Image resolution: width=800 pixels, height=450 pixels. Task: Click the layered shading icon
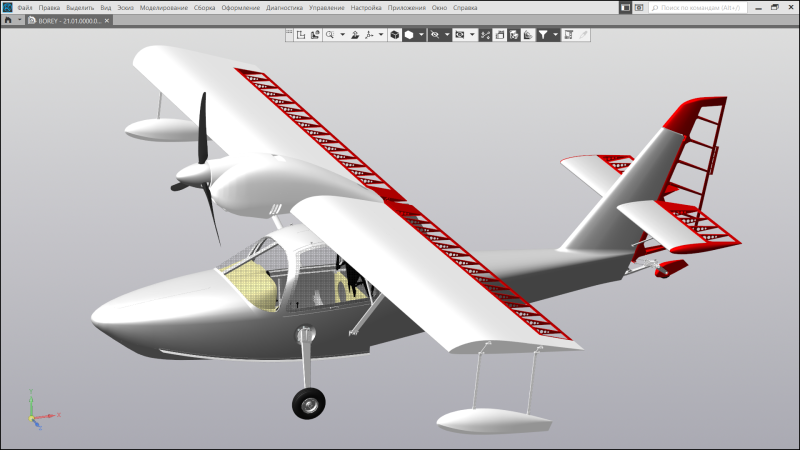point(528,35)
